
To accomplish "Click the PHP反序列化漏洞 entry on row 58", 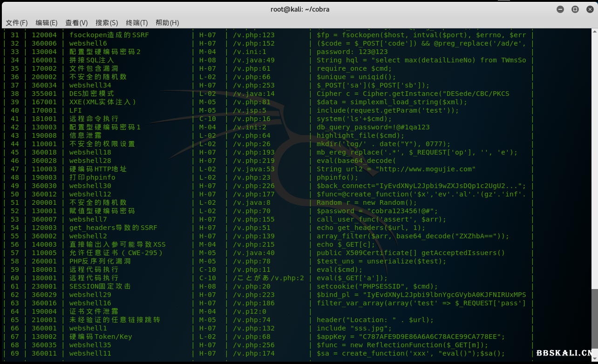I will point(100,261).
